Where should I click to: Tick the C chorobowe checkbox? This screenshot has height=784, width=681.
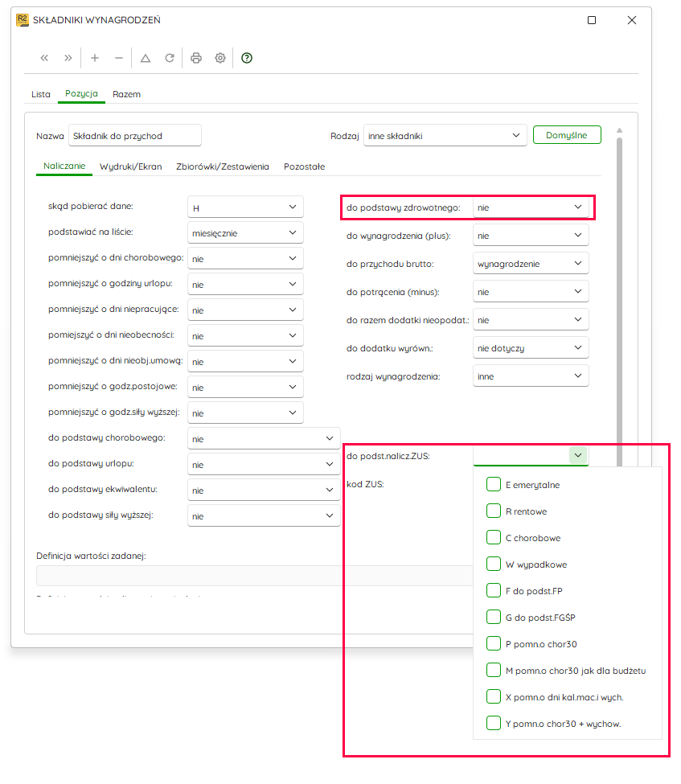tap(494, 537)
